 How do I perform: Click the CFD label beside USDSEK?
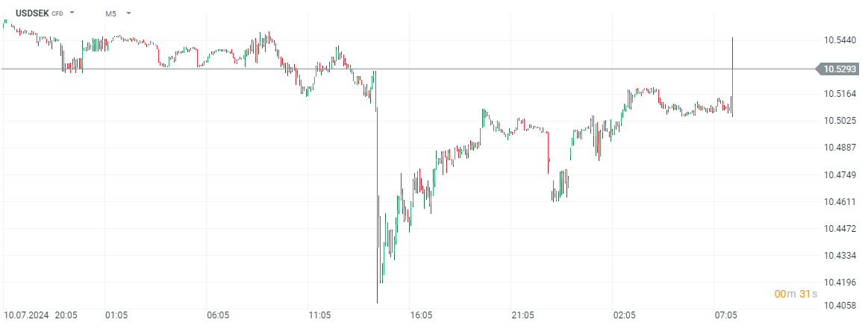[x=57, y=13]
